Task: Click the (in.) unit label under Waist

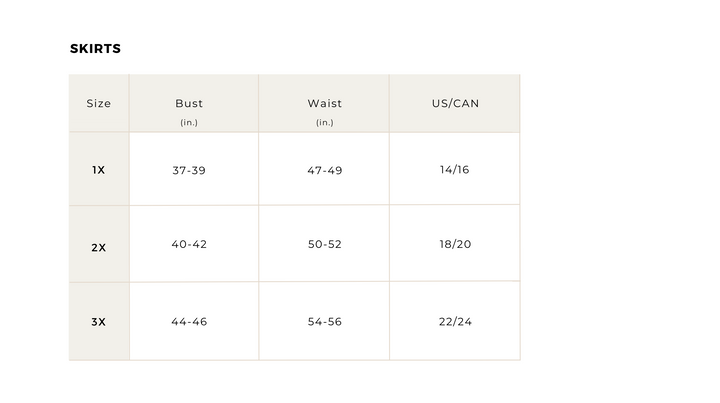Action: pos(325,122)
